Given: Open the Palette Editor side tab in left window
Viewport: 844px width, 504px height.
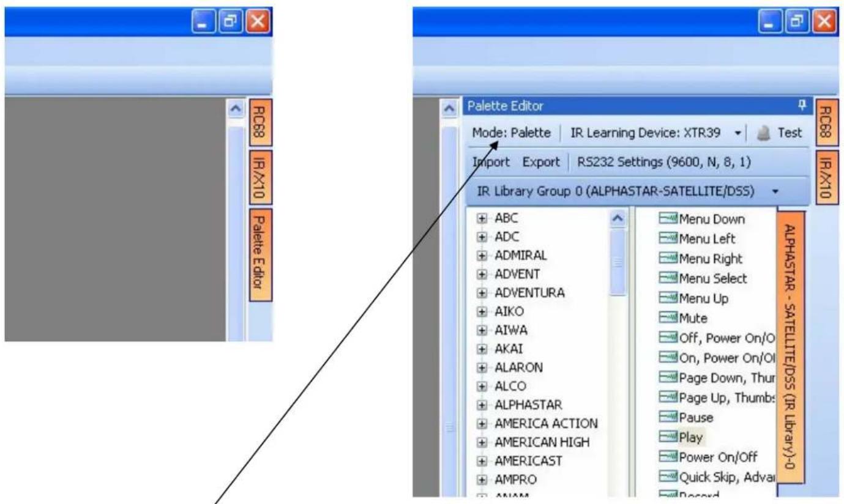Looking at the screenshot, I should coord(261,255).
